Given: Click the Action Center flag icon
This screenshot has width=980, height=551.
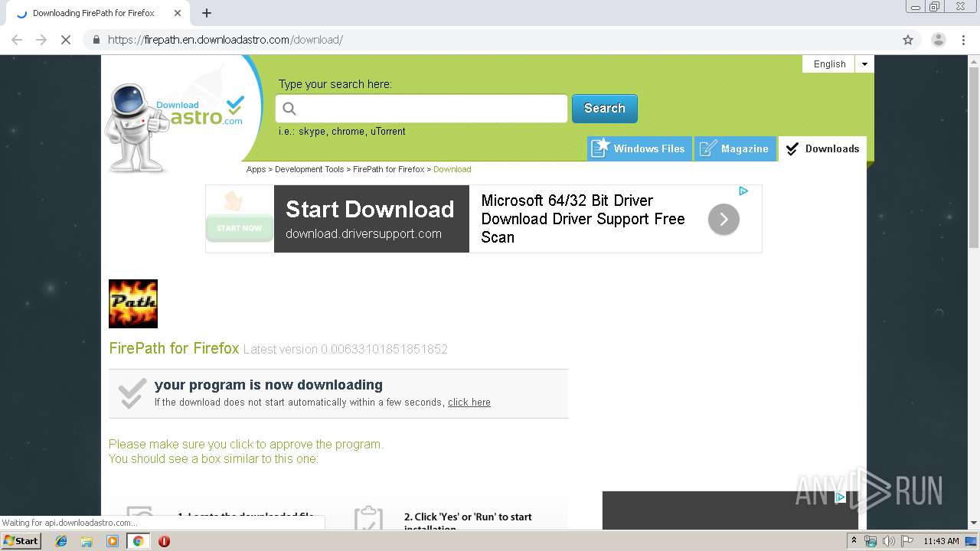Looking at the screenshot, I should click(x=906, y=541).
